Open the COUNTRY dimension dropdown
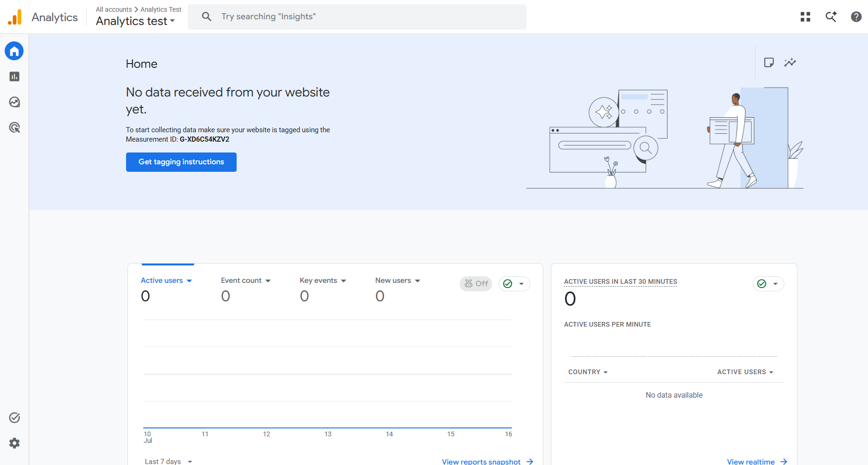The width and height of the screenshot is (868, 465). (x=588, y=372)
